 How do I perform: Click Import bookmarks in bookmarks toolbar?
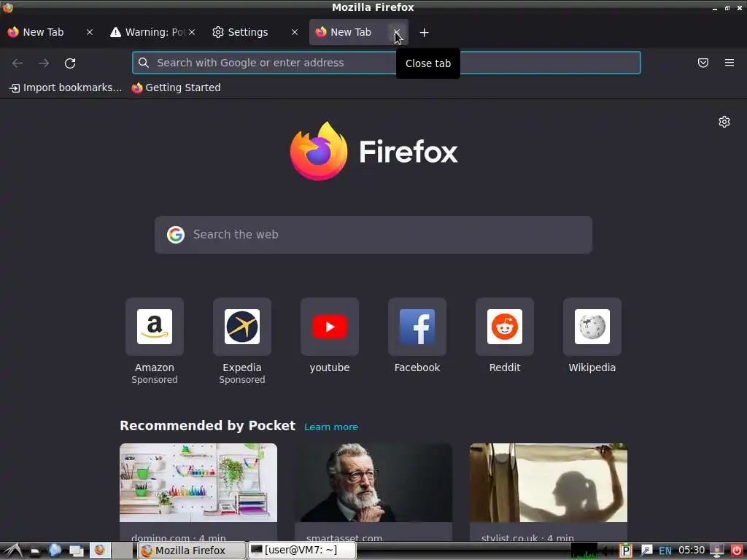66,87
